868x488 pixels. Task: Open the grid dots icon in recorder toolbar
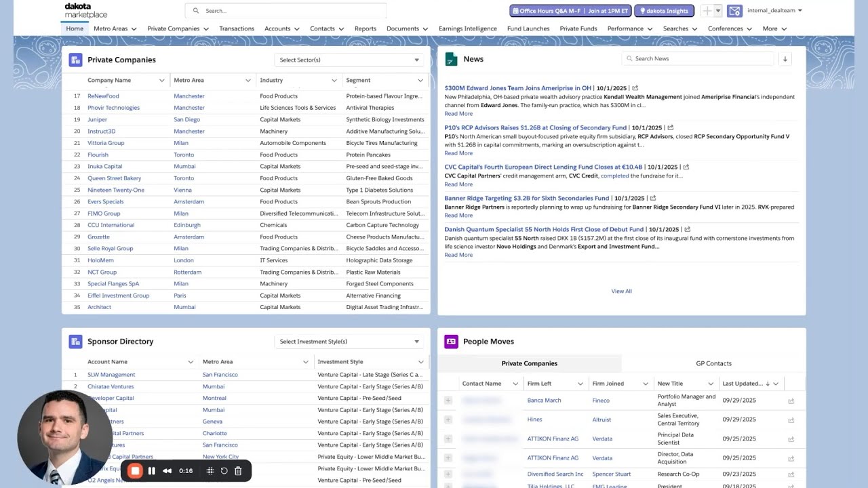210,471
